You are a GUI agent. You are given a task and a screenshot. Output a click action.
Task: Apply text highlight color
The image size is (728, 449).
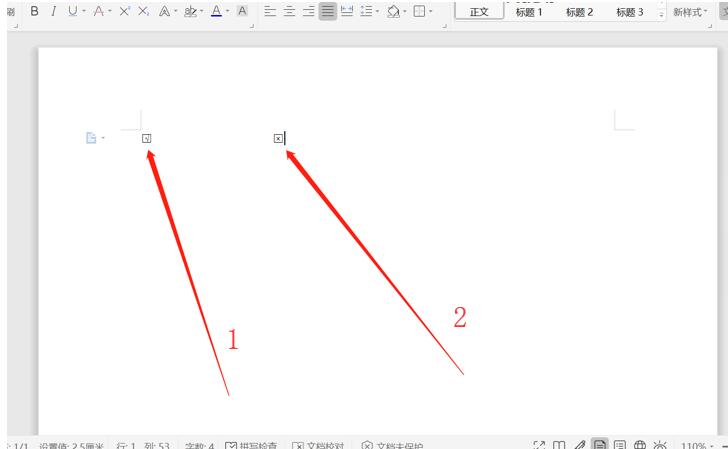click(190, 11)
